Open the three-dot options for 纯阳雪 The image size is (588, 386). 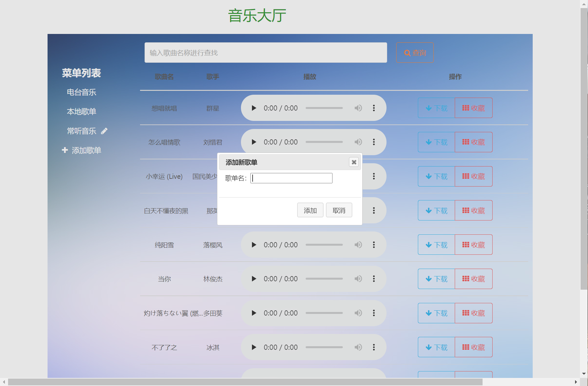click(x=374, y=245)
